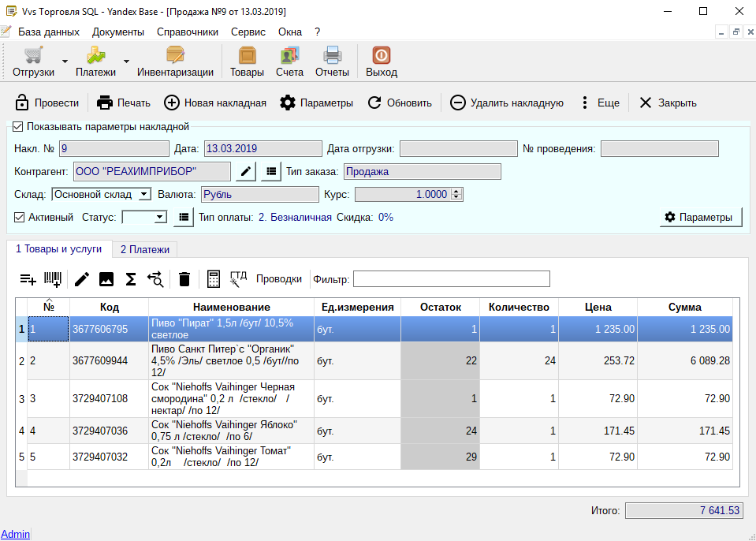
Task: Increase Курс value with spinner up arrow
Action: [x=456, y=191]
